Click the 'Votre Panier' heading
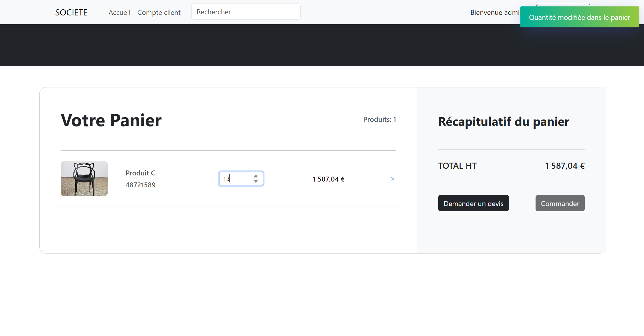This screenshot has width=644, height=336. 111,120
